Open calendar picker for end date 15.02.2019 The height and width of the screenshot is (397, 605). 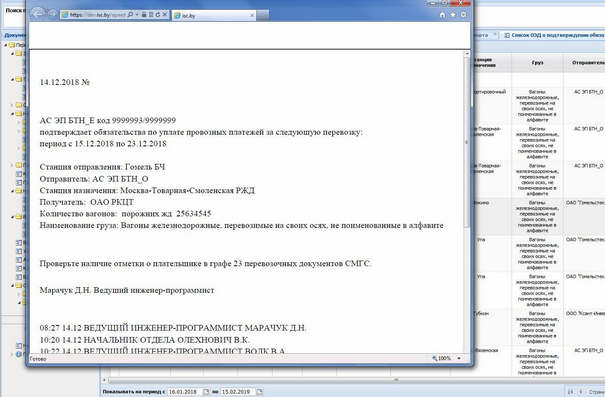point(259,392)
